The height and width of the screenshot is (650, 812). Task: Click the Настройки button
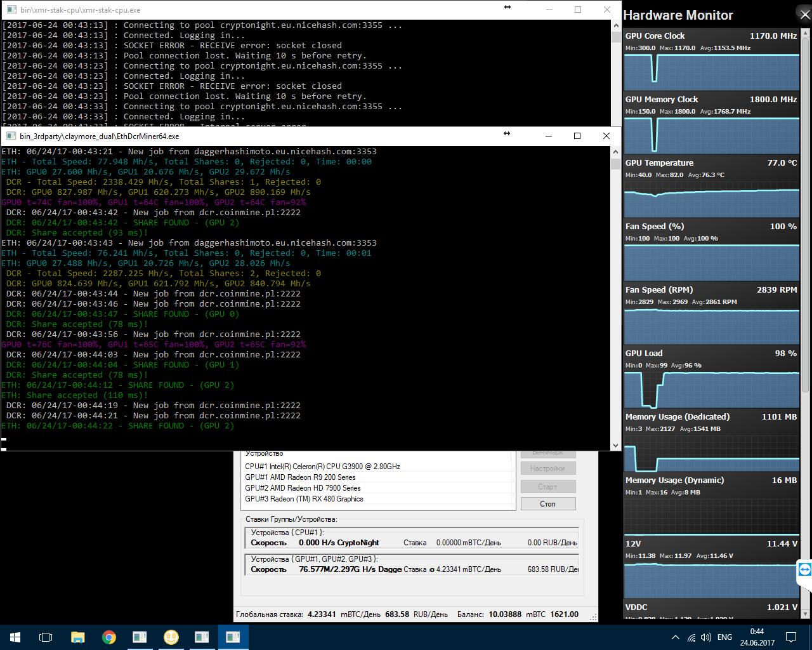point(548,468)
